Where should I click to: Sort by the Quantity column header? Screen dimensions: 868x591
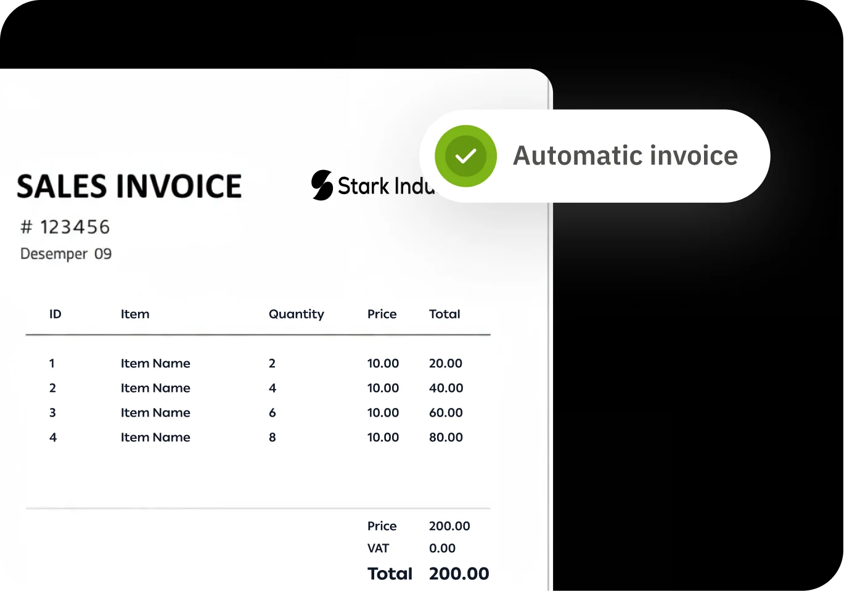pyautogui.click(x=296, y=314)
